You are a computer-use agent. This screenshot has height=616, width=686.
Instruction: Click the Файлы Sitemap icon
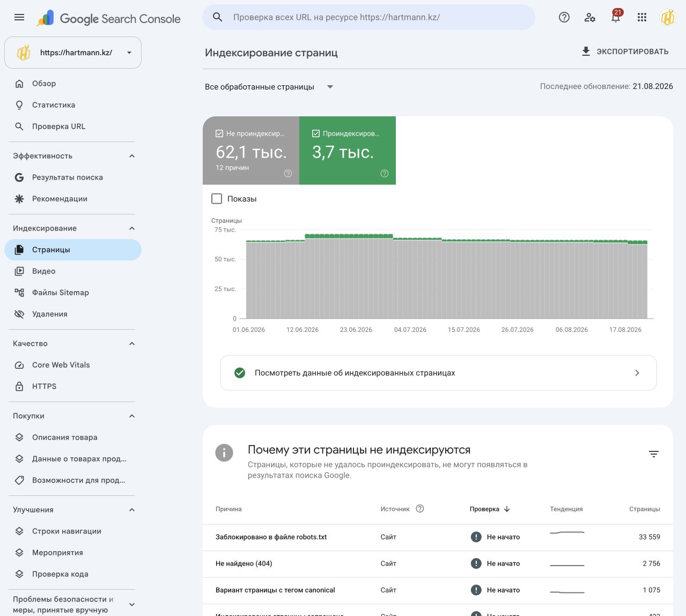point(19,293)
